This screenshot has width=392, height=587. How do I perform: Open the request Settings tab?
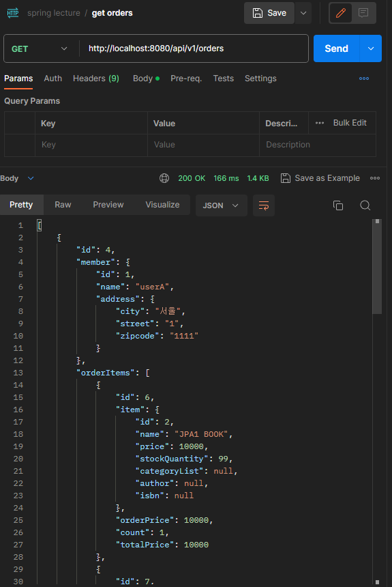260,78
